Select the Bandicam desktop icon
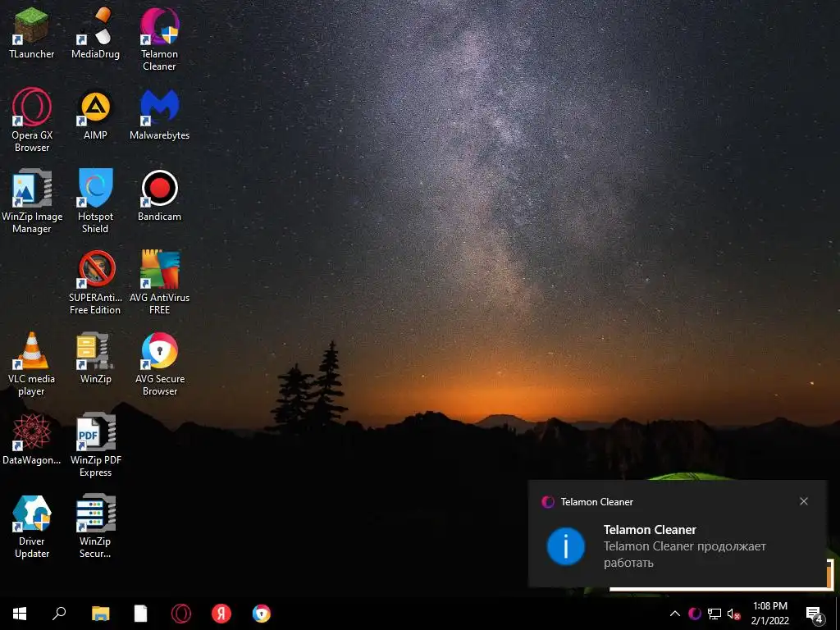Viewport: 840px width, 630px height. coord(160,196)
